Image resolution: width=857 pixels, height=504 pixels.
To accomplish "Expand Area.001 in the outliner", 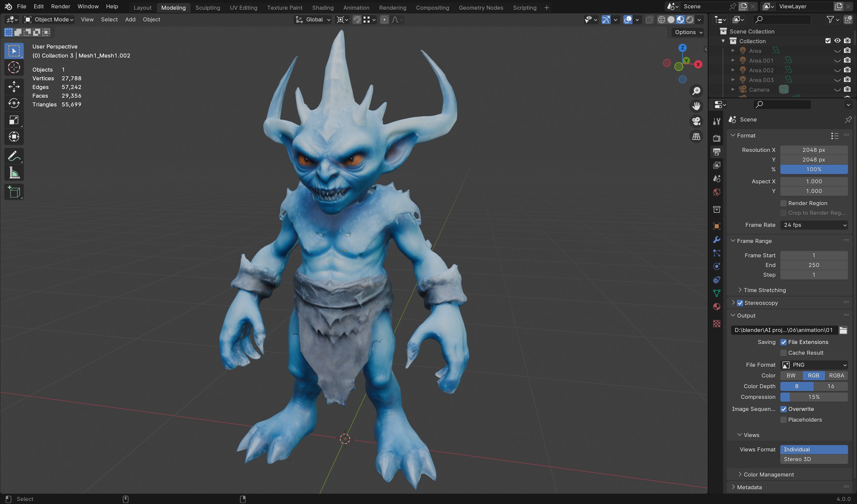I will click(x=733, y=60).
